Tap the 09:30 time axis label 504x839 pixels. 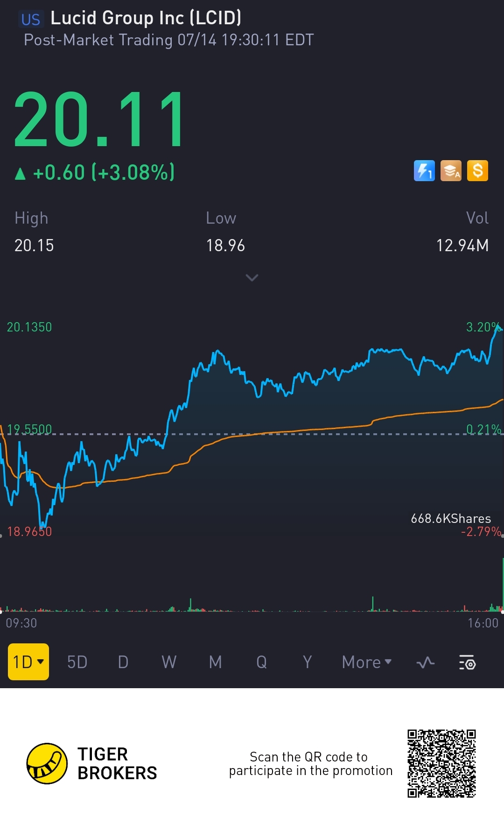click(21, 623)
